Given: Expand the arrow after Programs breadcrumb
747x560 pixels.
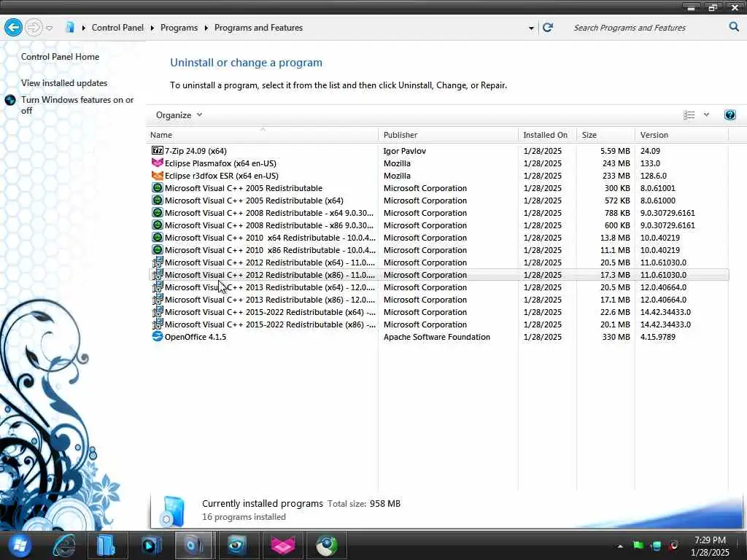Looking at the screenshot, I should click(206, 28).
